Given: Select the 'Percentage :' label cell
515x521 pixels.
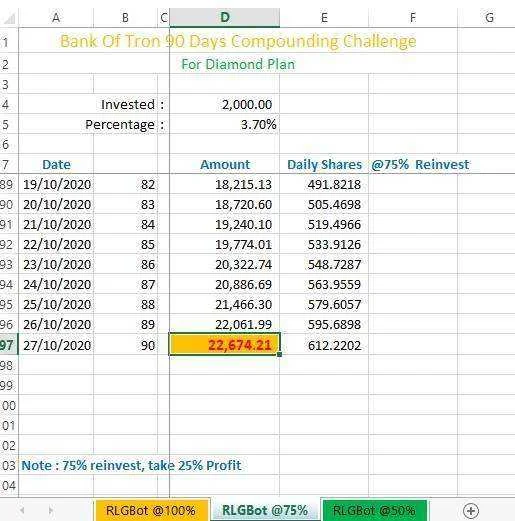Looking at the screenshot, I should pos(125,125).
